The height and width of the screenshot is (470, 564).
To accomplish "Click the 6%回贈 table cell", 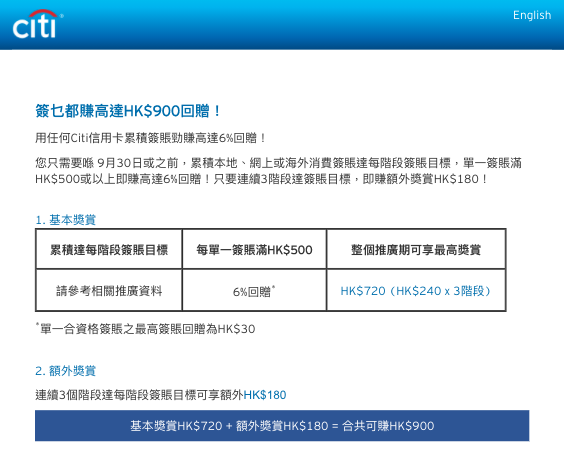I will (x=254, y=290).
